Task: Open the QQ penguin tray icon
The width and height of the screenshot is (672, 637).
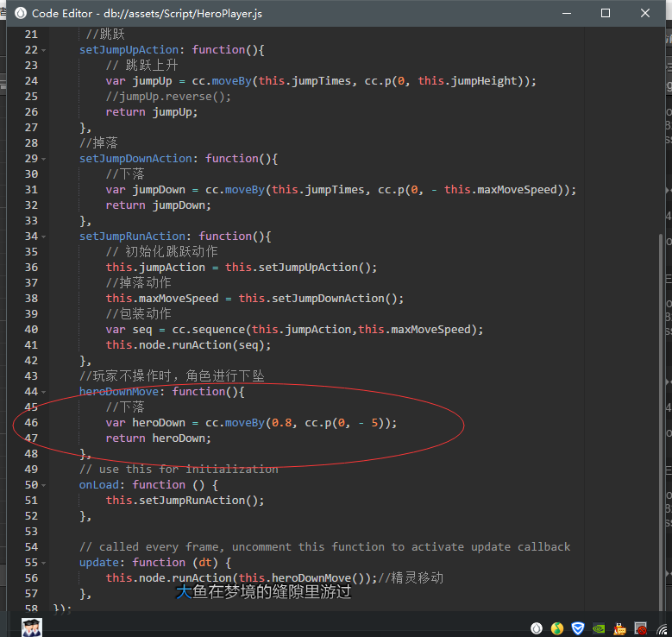Action: pos(619,628)
